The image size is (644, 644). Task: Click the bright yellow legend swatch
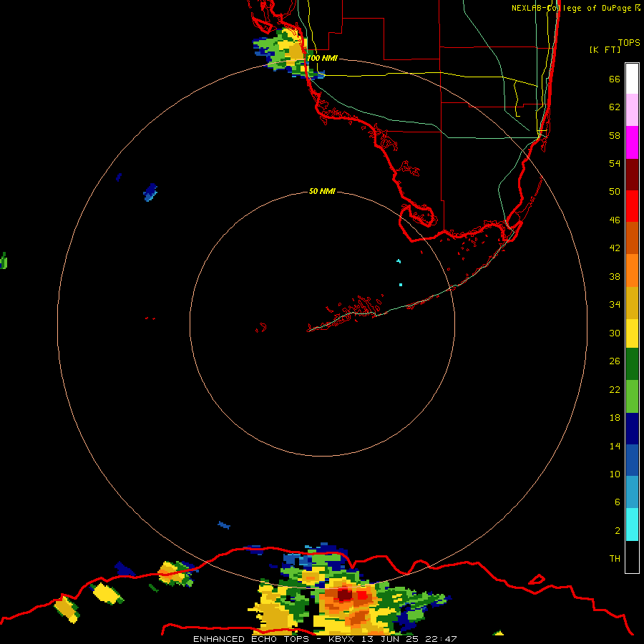pos(632,333)
